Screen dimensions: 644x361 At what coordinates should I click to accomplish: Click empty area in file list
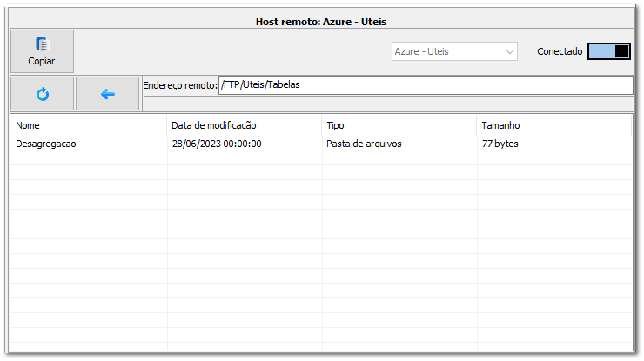click(x=322, y=261)
